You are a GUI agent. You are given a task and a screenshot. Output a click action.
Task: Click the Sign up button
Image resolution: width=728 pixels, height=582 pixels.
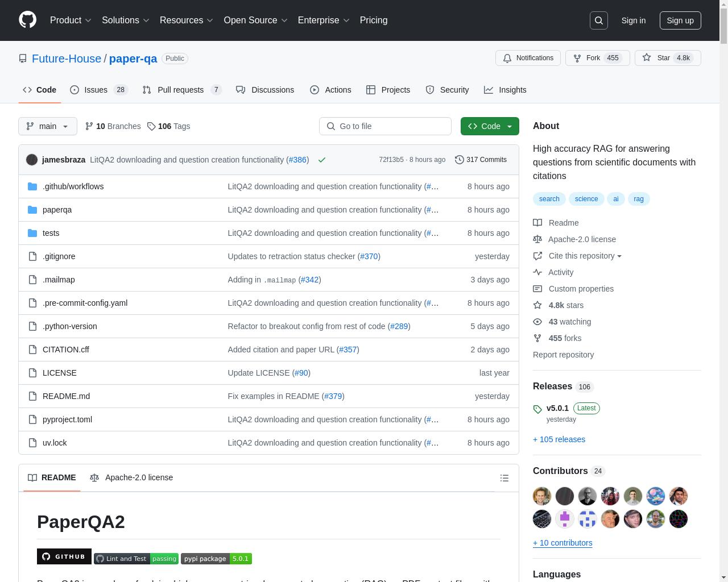680,20
